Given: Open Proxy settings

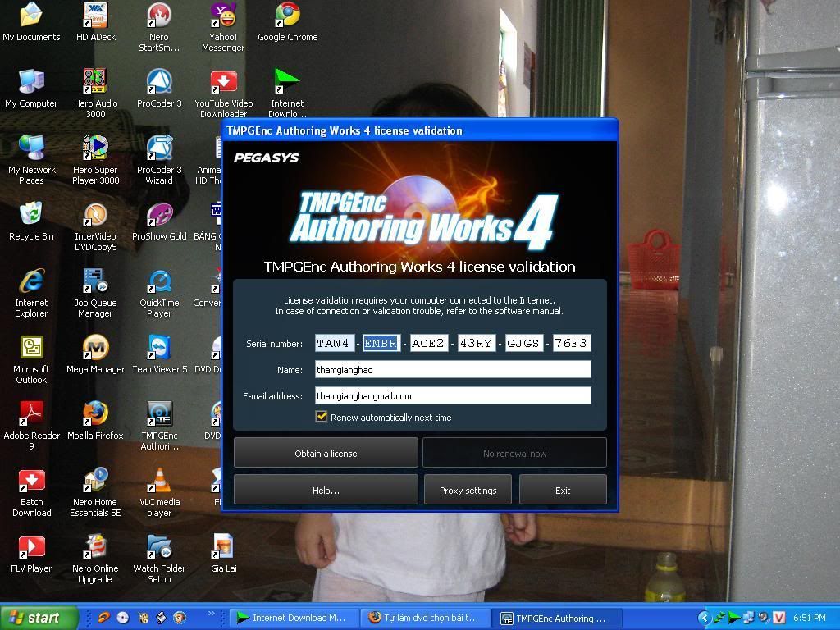Looking at the screenshot, I should (468, 491).
